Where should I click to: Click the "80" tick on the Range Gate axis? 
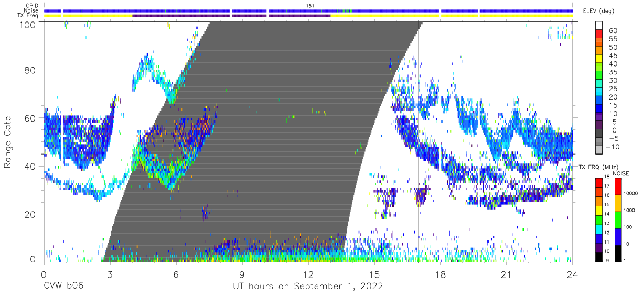tap(30, 70)
